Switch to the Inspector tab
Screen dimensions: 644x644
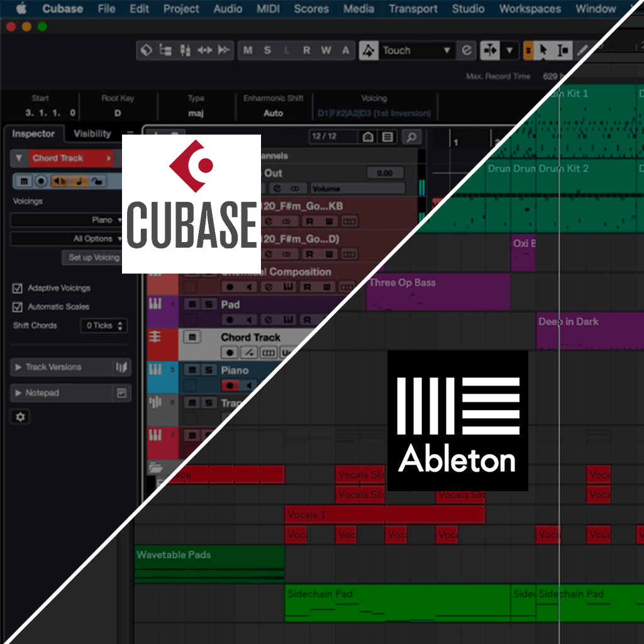[33, 133]
